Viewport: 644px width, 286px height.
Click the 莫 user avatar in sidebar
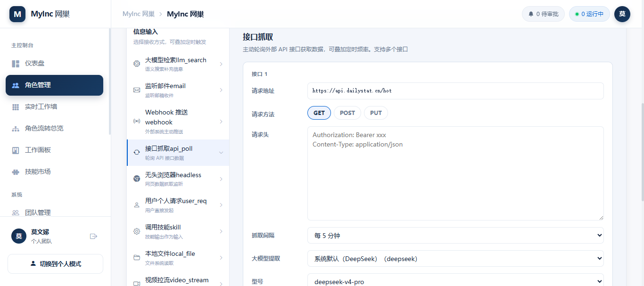point(19,236)
